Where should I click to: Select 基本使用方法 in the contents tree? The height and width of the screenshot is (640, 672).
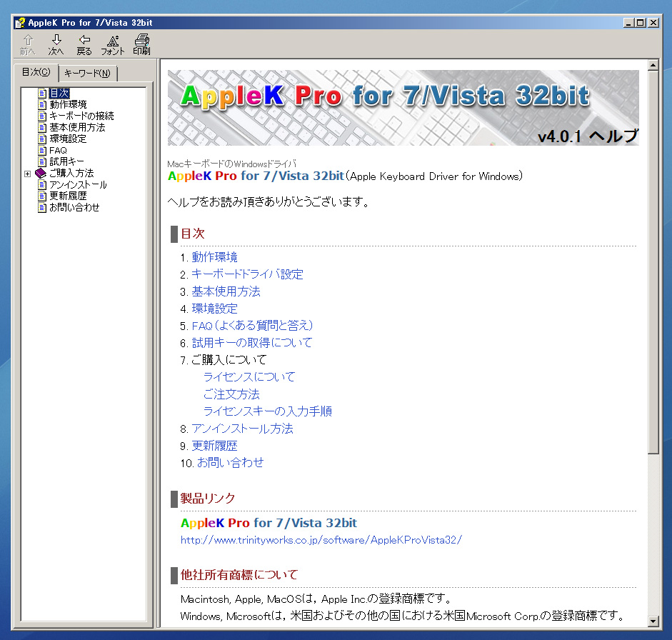pyautogui.click(x=77, y=127)
